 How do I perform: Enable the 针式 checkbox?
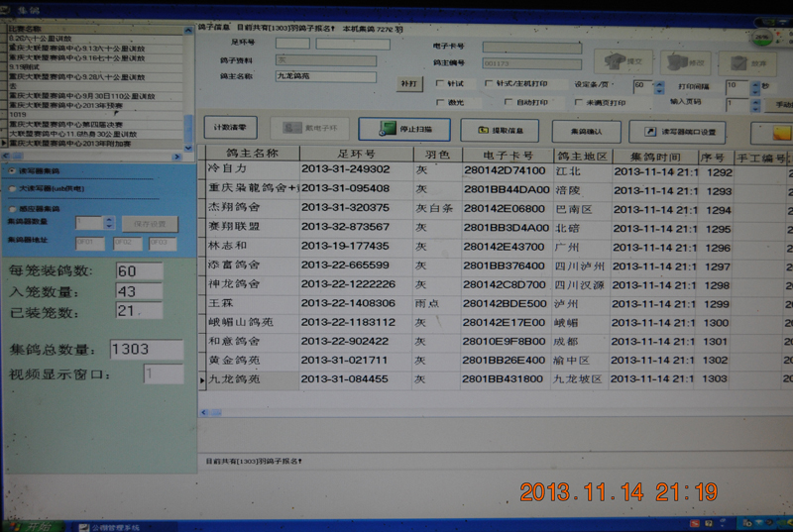click(440, 84)
